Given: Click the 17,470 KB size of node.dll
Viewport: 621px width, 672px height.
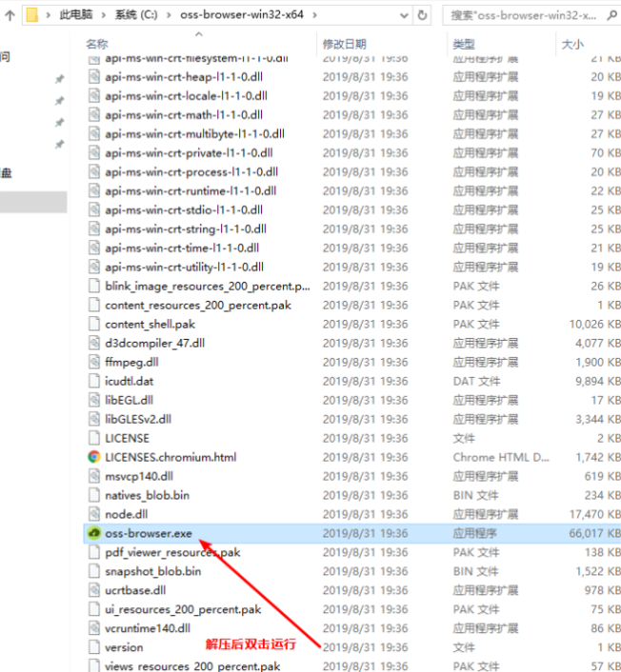Looking at the screenshot, I should (x=594, y=514).
